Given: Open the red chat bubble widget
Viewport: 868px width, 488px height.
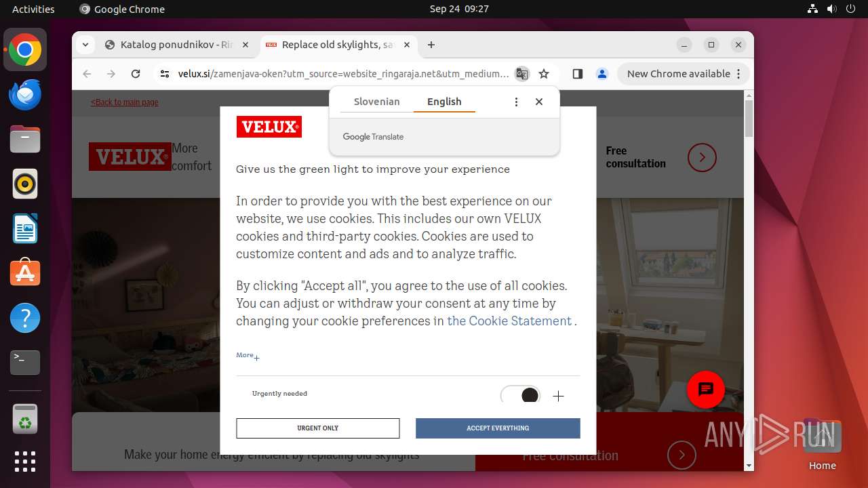Looking at the screenshot, I should click(706, 389).
